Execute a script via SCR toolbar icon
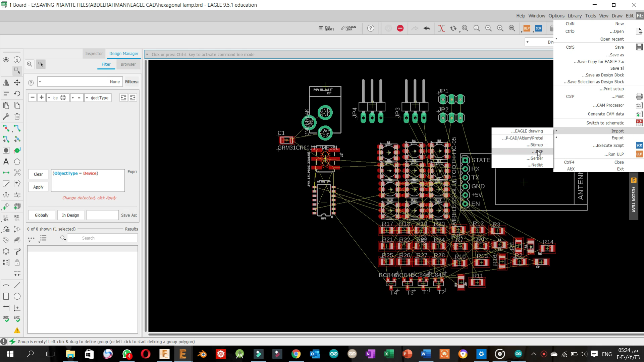 (x=538, y=28)
